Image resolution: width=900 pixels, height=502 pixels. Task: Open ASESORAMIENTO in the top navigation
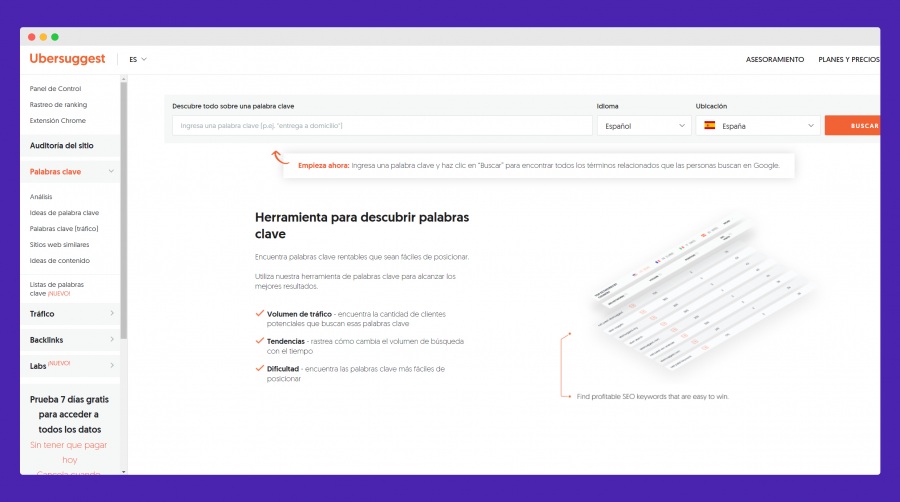coord(774,59)
